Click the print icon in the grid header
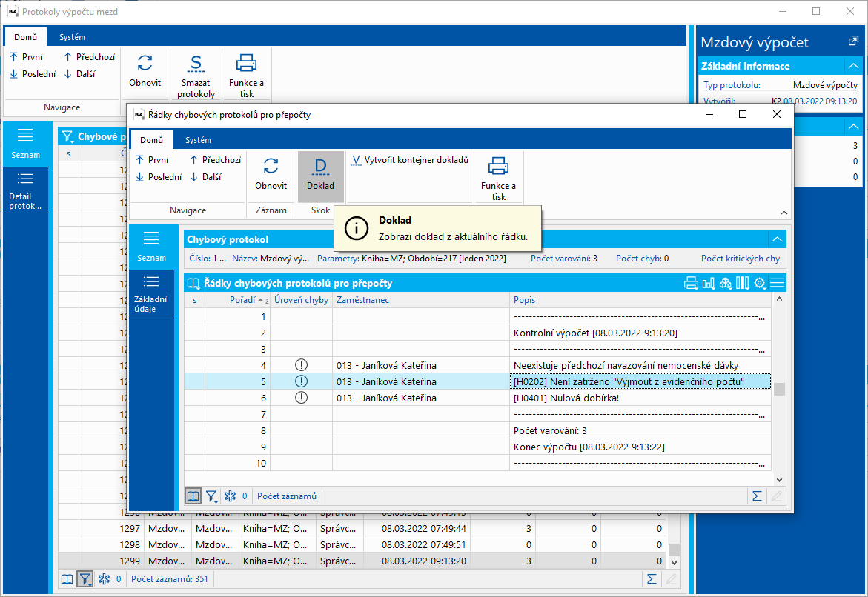 pyautogui.click(x=691, y=283)
